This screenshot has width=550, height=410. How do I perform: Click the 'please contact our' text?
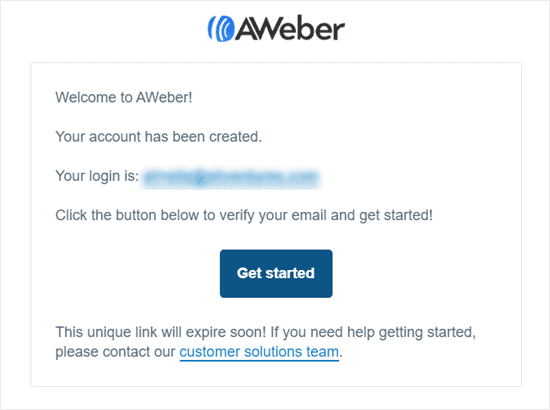[x=115, y=352]
